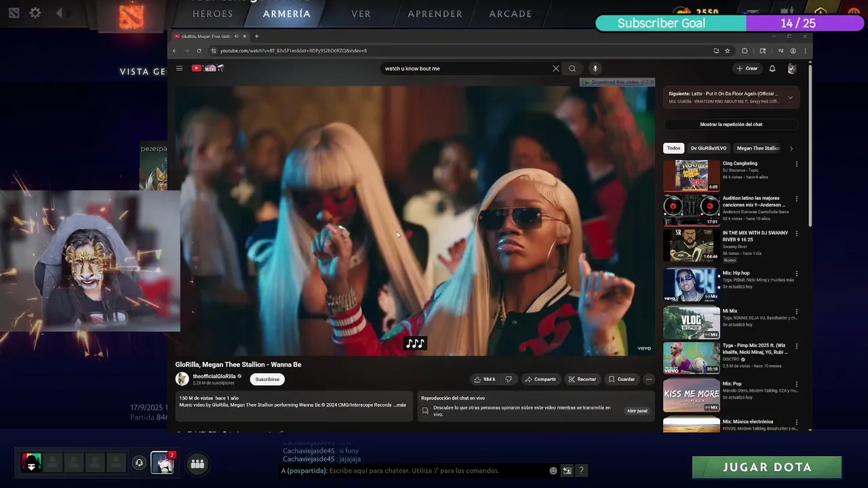Run search with the magnifier button
The image size is (868, 488).
tap(572, 68)
